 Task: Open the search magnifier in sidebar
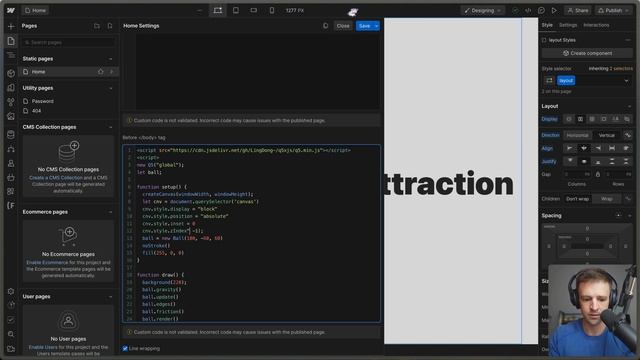point(11,334)
